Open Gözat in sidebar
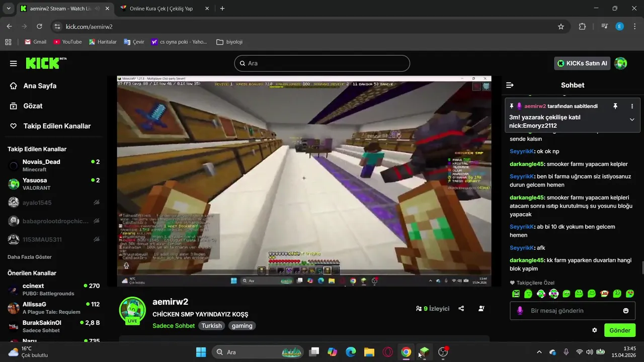This screenshot has height=362, width=644. 33,106
